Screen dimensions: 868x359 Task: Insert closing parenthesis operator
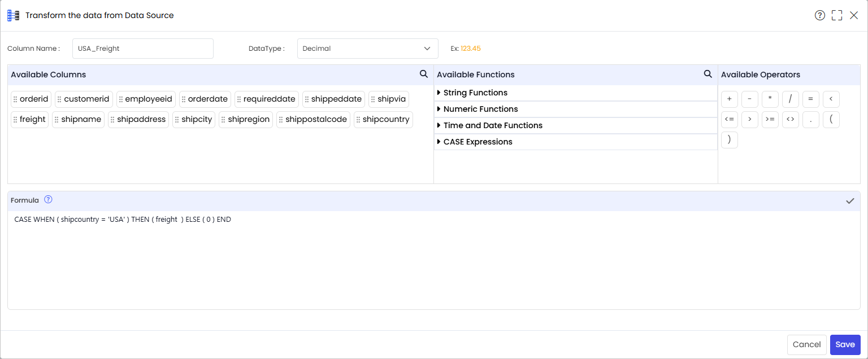tap(730, 140)
